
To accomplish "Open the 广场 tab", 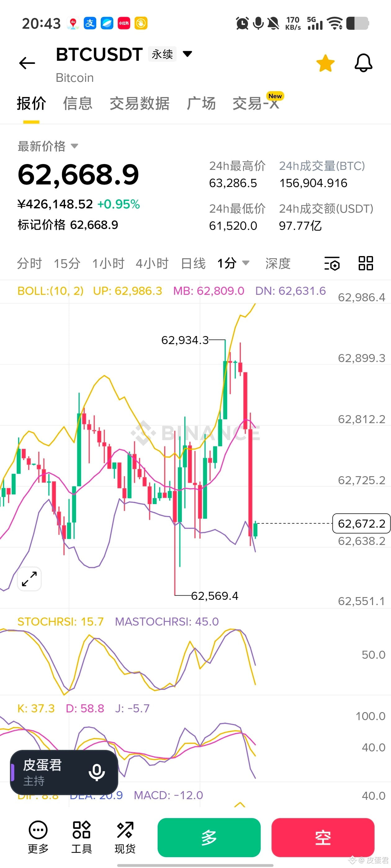I will coord(201,104).
